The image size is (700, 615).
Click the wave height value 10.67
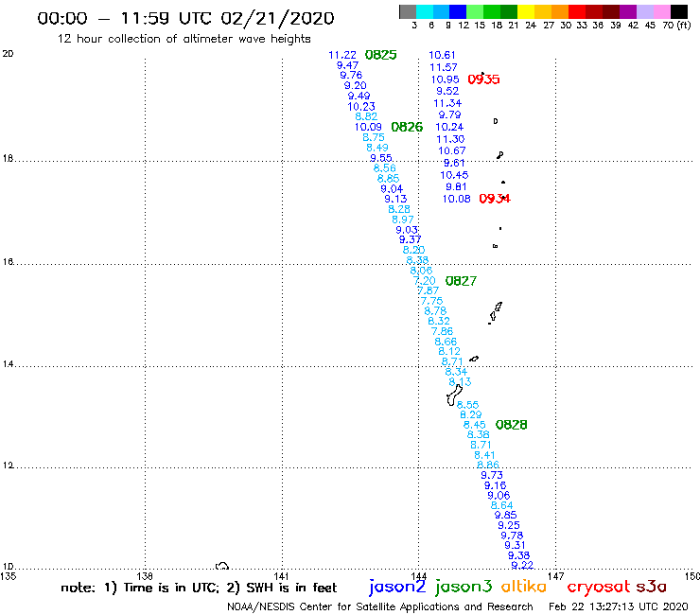click(452, 151)
